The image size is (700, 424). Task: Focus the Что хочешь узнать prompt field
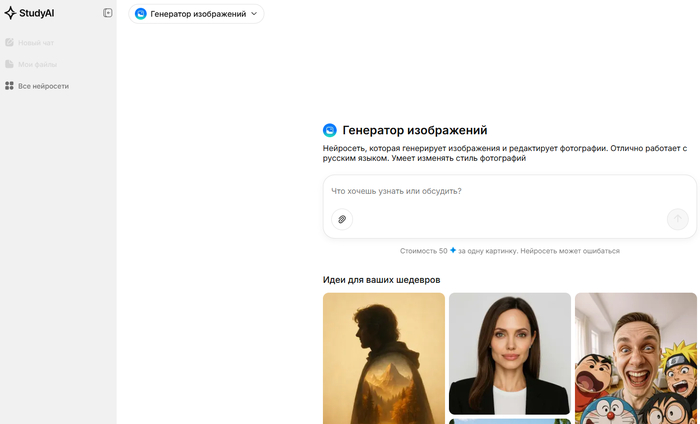click(x=509, y=191)
